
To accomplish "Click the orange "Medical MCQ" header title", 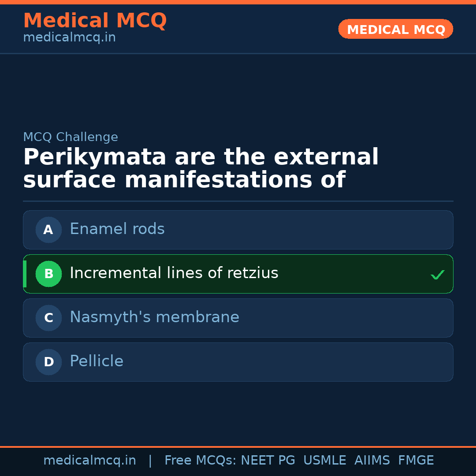I will (x=95, y=21).
